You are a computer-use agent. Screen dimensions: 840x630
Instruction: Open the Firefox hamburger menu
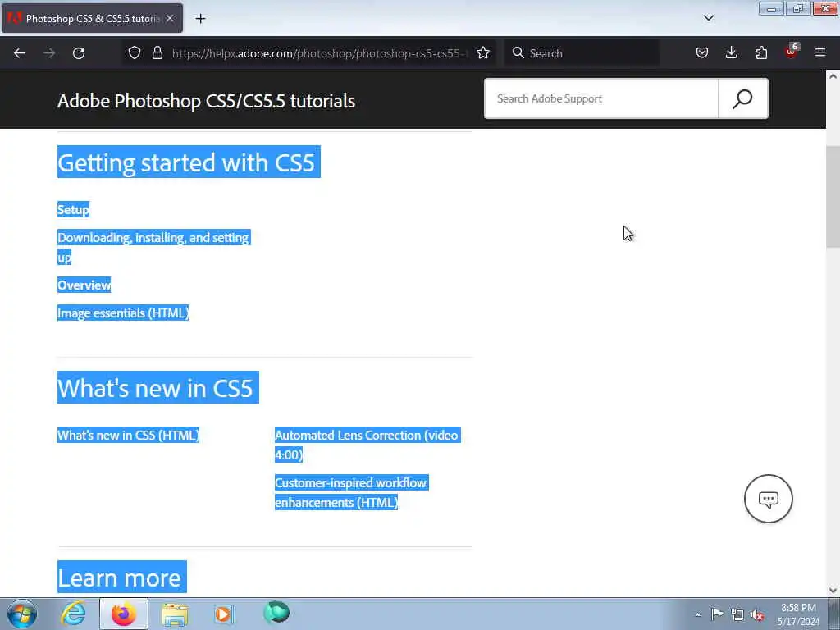coord(820,53)
